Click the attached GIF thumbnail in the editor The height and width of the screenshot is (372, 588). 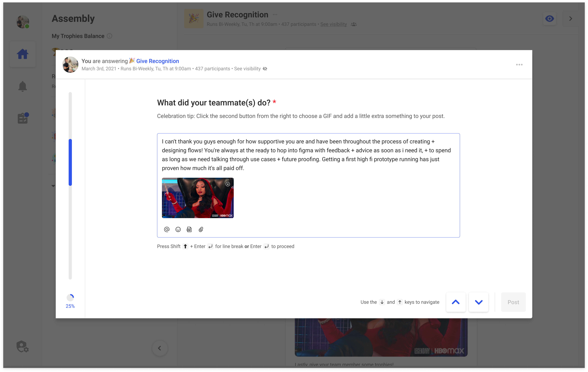click(x=197, y=198)
